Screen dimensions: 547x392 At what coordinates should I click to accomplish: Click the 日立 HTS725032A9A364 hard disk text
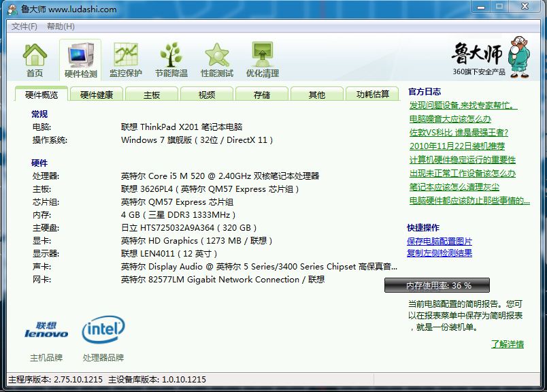188,228
